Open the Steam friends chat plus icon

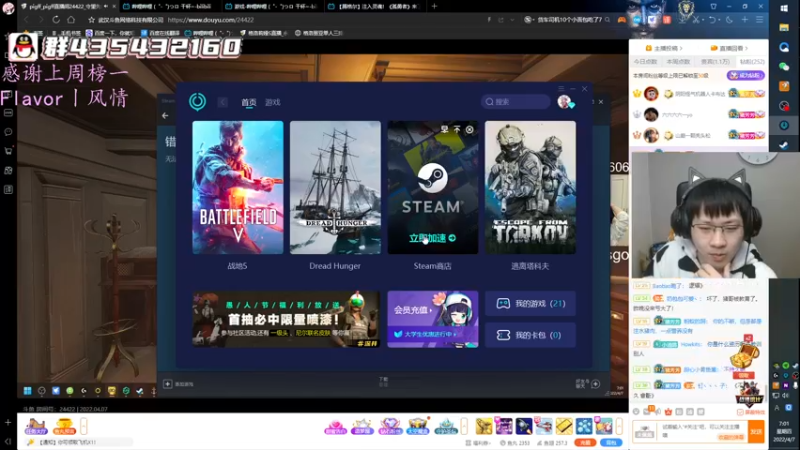pyautogui.click(x=595, y=384)
